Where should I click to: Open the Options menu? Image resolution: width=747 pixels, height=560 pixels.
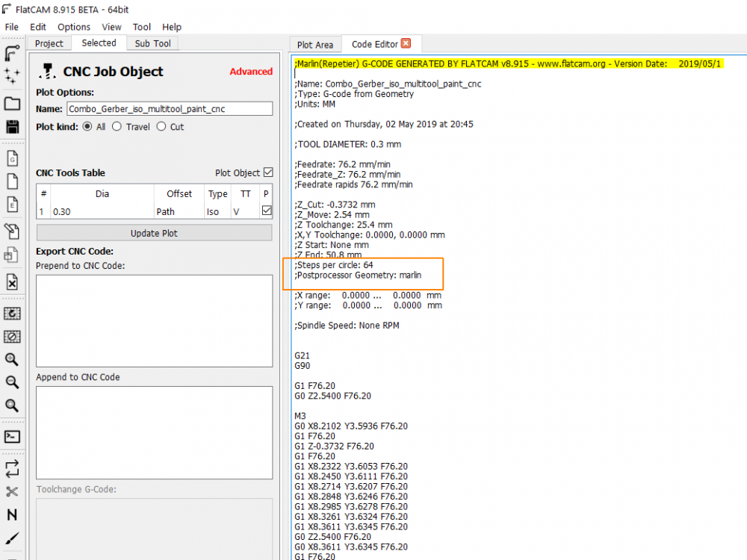74,27
